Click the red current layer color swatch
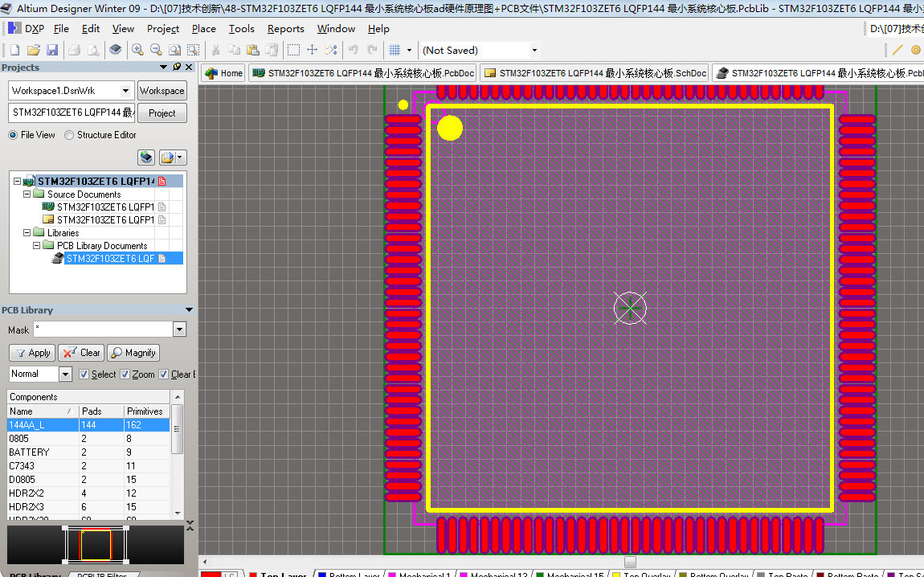This screenshot has height=577, width=924. (x=211, y=574)
